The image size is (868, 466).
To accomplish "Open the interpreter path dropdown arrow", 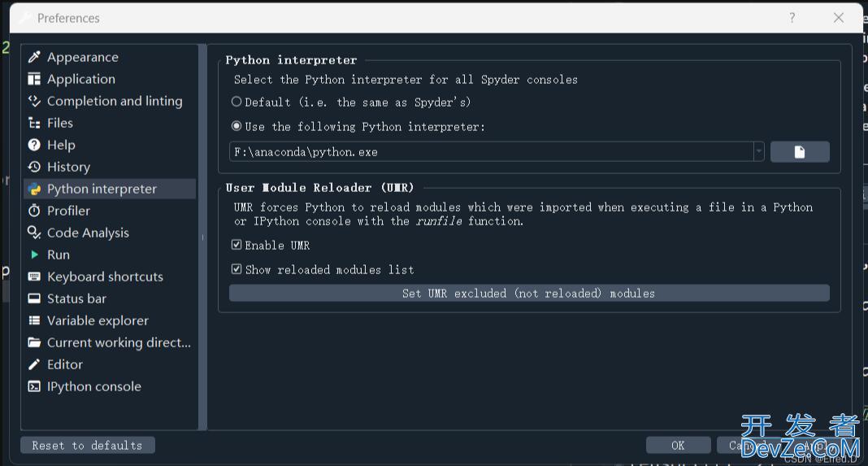I will 758,152.
